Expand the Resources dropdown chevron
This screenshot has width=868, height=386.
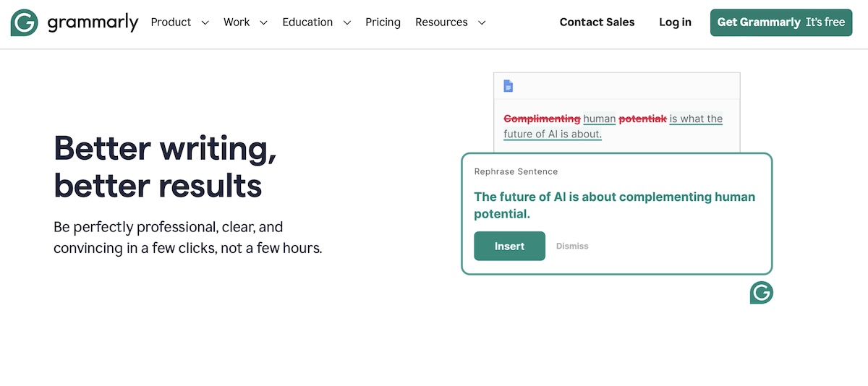click(482, 23)
